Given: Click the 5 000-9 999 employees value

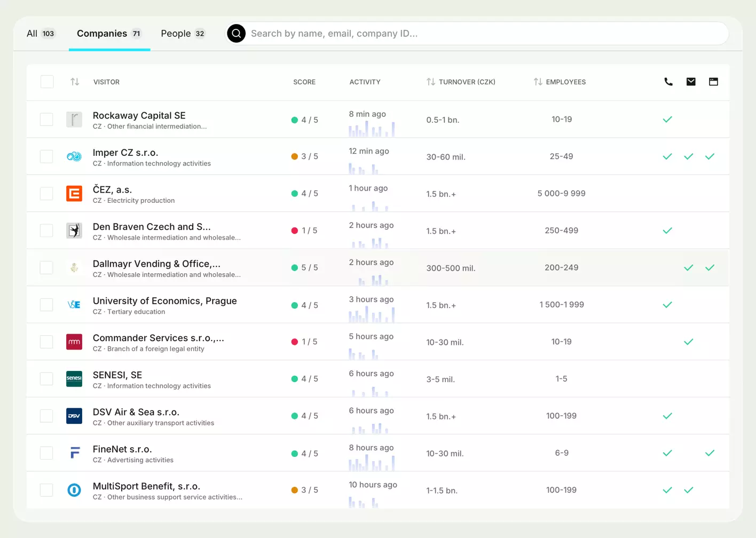Looking at the screenshot, I should click(562, 193).
